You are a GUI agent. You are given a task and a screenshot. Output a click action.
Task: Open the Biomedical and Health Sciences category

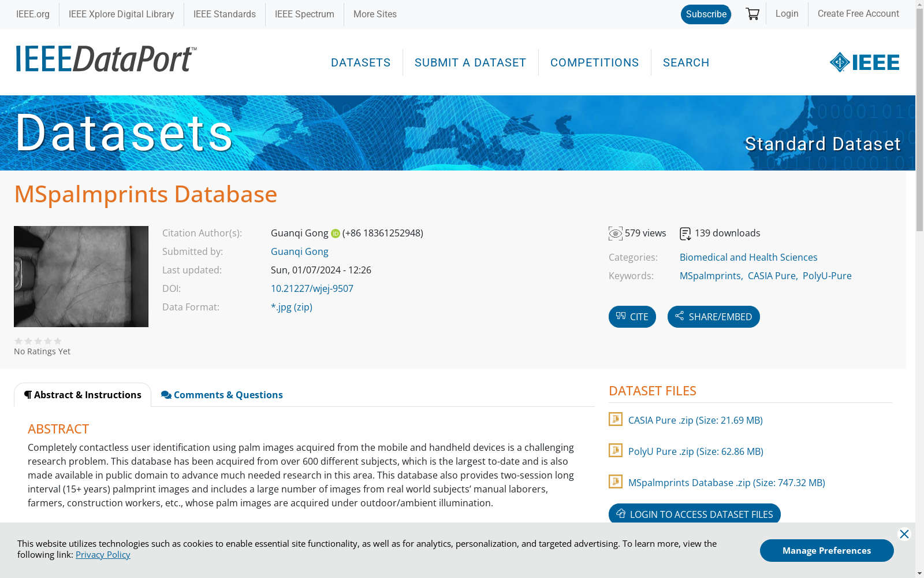pos(748,257)
